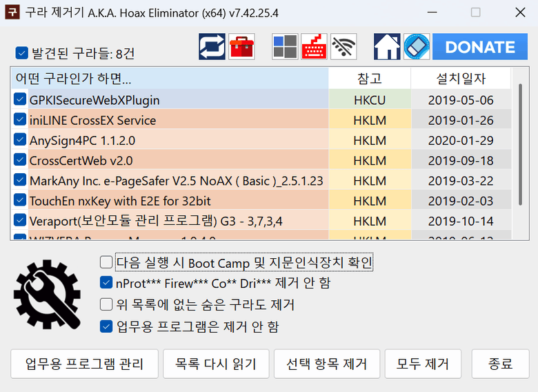Click the DONATE button
The image size is (538, 392).
coord(480,47)
